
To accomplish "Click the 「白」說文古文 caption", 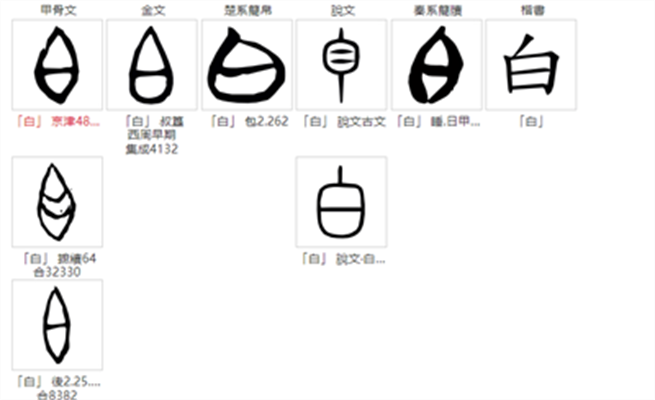I will pos(343,122).
